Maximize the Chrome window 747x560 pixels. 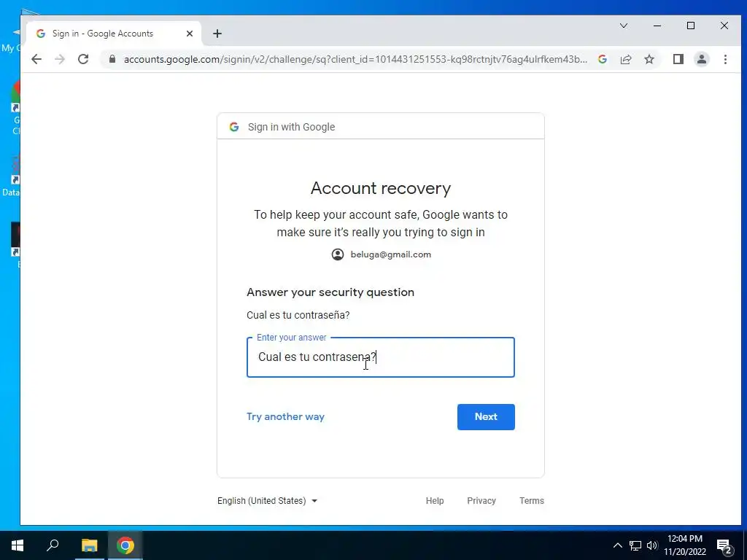click(691, 26)
